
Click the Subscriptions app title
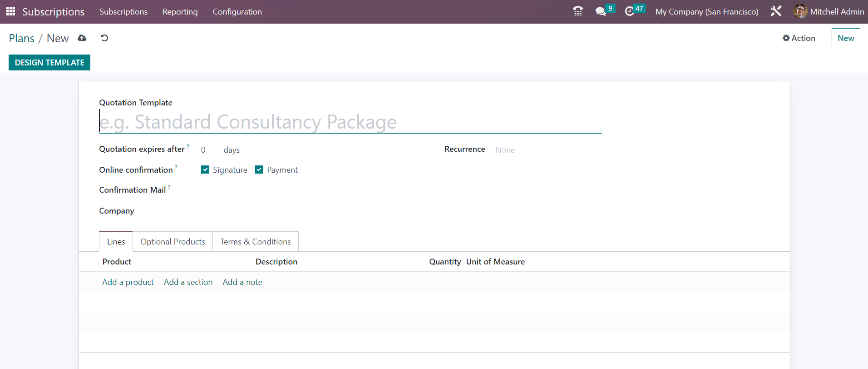click(54, 12)
